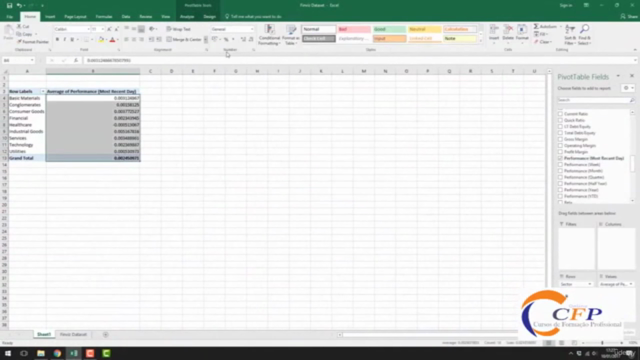
Task: Decrease font size with the smaller A icon
Action: click(x=116, y=29)
